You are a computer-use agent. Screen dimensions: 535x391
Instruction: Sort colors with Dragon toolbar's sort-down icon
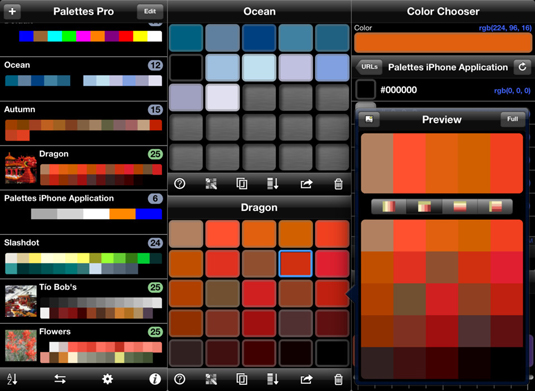[x=273, y=379]
